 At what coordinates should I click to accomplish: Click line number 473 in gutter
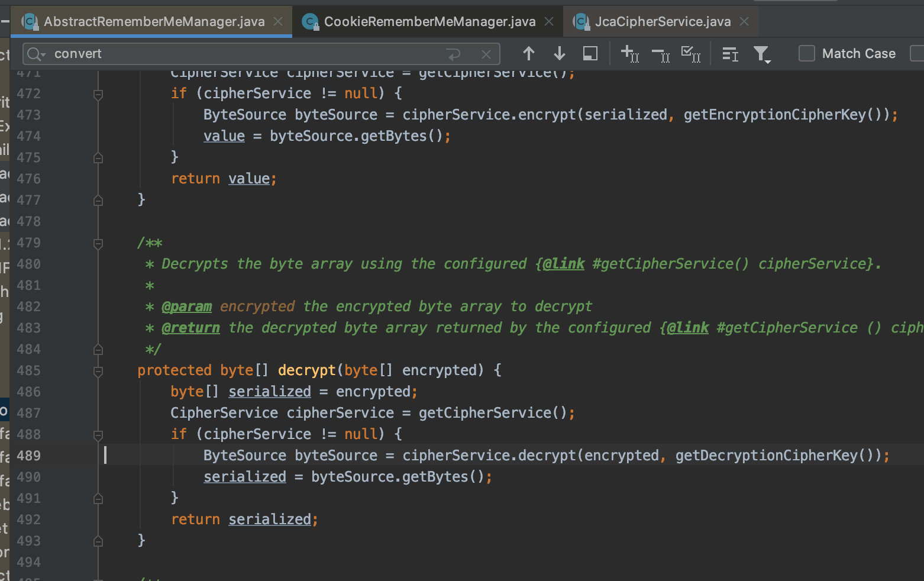[x=29, y=115]
